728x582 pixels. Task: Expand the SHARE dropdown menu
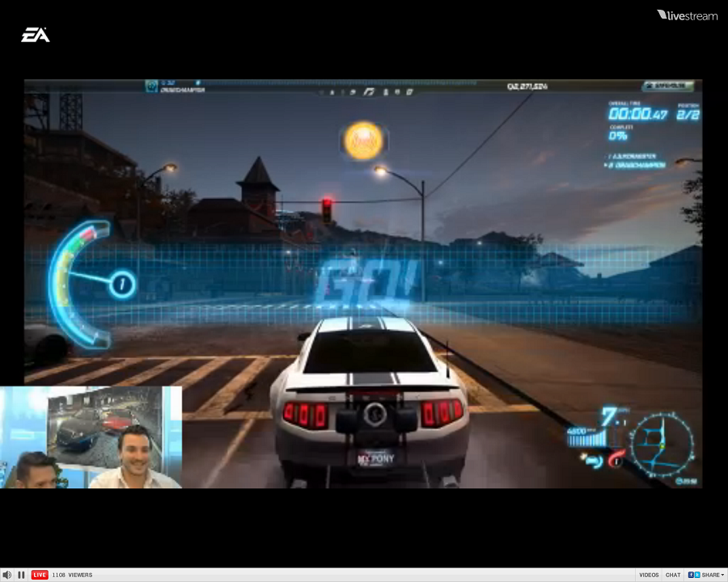tap(713, 575)
